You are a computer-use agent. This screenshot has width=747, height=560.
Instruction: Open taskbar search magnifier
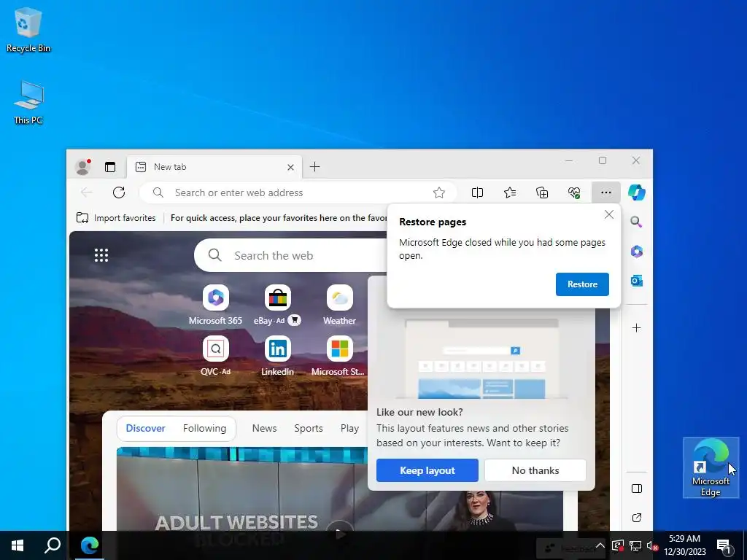pyautogui.click(x=53, y=545)
